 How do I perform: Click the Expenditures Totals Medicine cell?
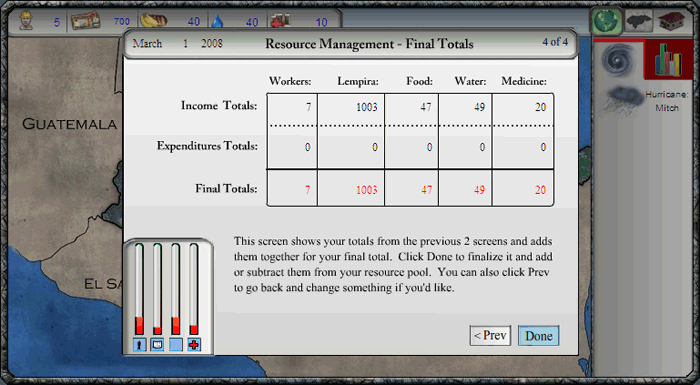pos(523,147)
